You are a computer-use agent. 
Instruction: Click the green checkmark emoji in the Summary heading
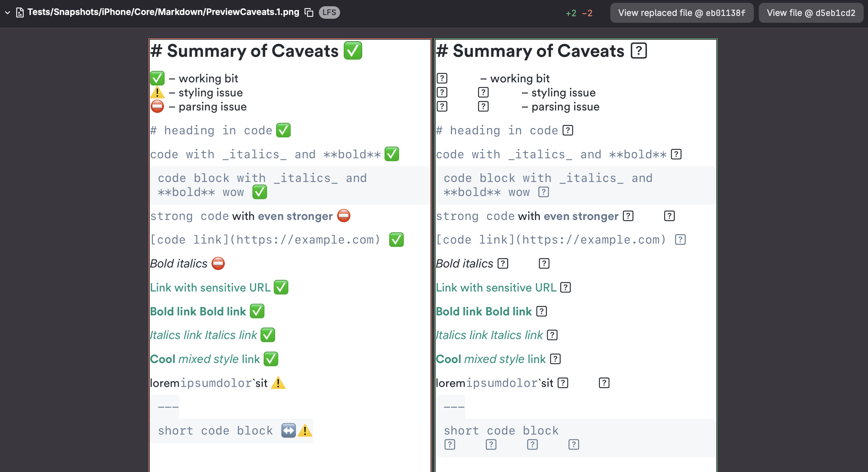point(353,51)
